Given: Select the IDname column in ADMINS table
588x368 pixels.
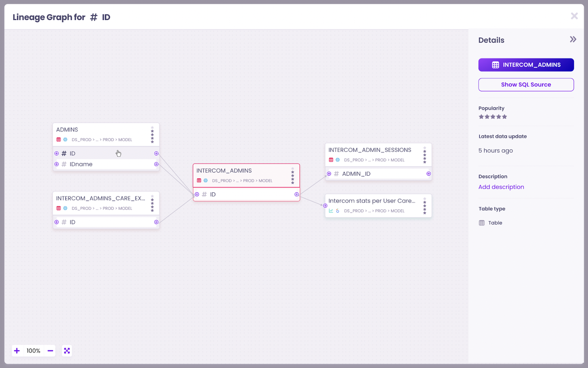Looking at the screenshot, I should click(x=81, y=164).
